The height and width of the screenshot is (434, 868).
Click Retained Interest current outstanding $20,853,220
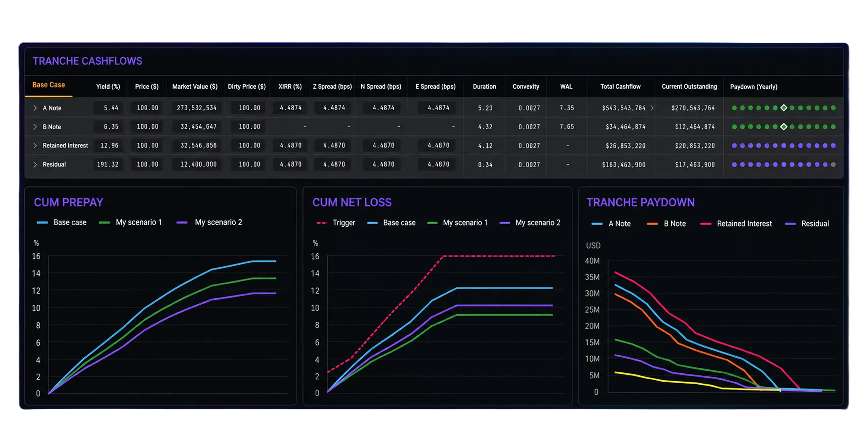pos(695,146)
